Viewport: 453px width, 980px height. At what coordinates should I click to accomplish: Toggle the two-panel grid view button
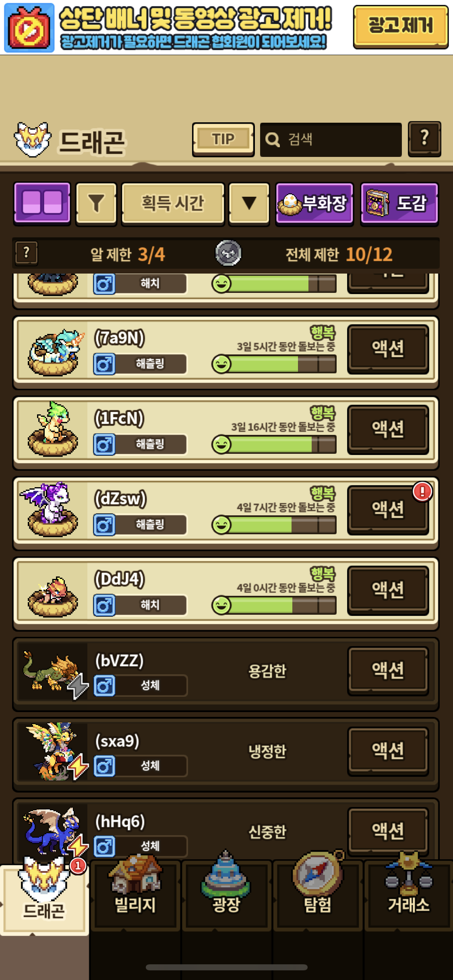[x=42, y=202]
